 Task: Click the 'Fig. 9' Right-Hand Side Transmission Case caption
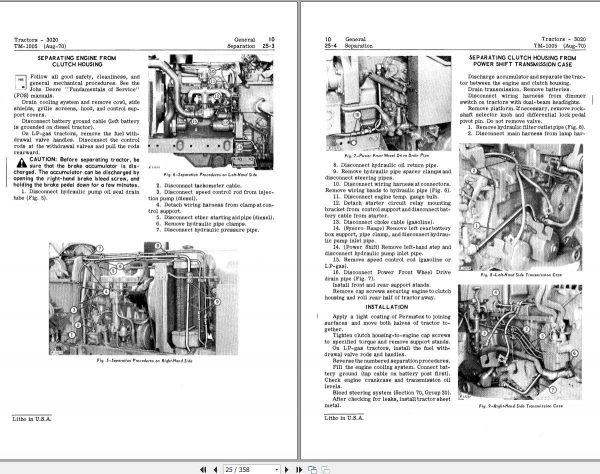[521, 406]
